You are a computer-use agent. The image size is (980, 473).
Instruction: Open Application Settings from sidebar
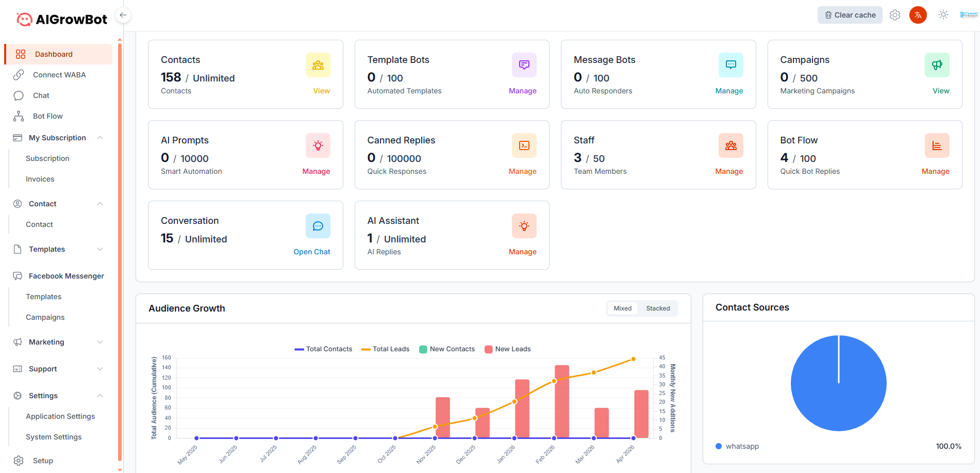(x=60, y=416)
